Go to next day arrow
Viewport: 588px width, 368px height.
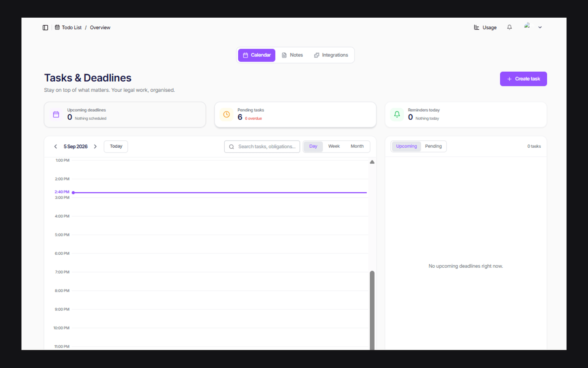(95, 146)
